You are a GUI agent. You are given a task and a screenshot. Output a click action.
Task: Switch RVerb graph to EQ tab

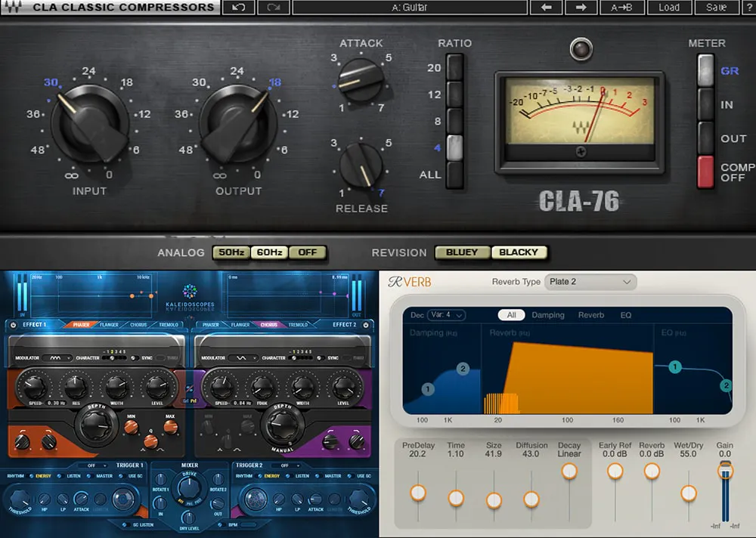[x=626, y=315]
